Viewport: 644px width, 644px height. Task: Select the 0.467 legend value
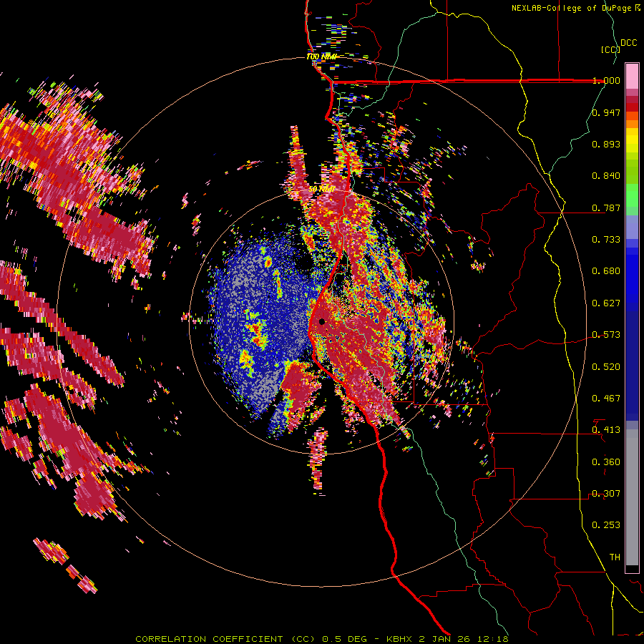[x=606, y=398]
